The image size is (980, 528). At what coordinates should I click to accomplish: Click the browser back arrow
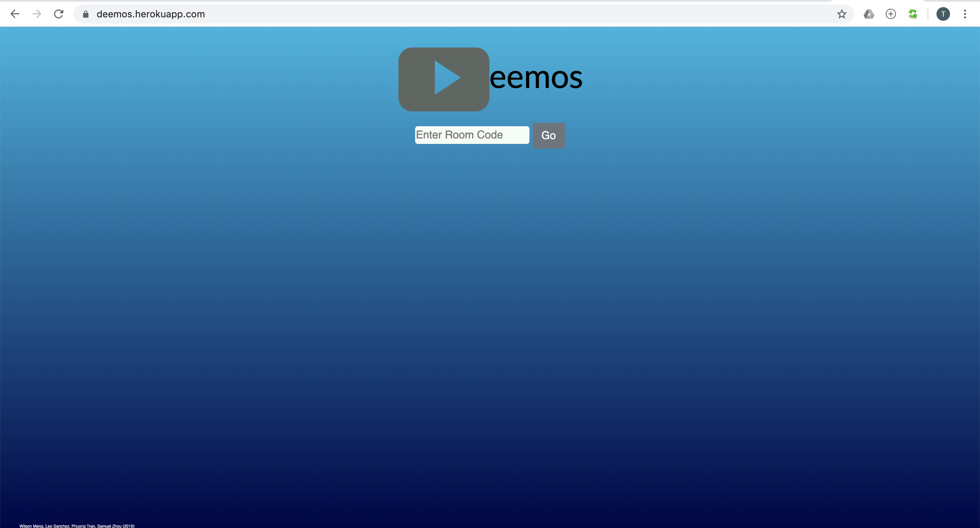(x=15, y=14)
